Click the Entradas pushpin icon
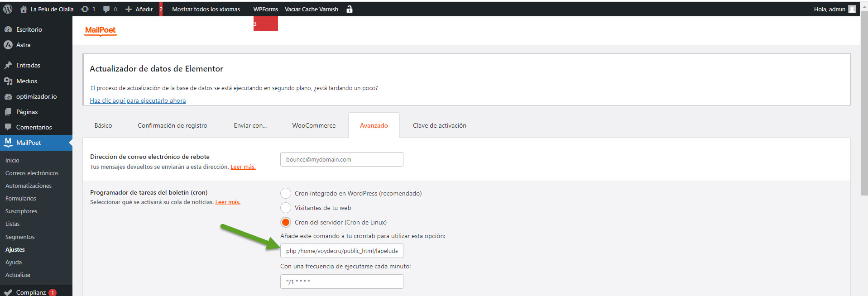This screenshot has width=868, height=296. pyautogui.click(x=8, y=65)
